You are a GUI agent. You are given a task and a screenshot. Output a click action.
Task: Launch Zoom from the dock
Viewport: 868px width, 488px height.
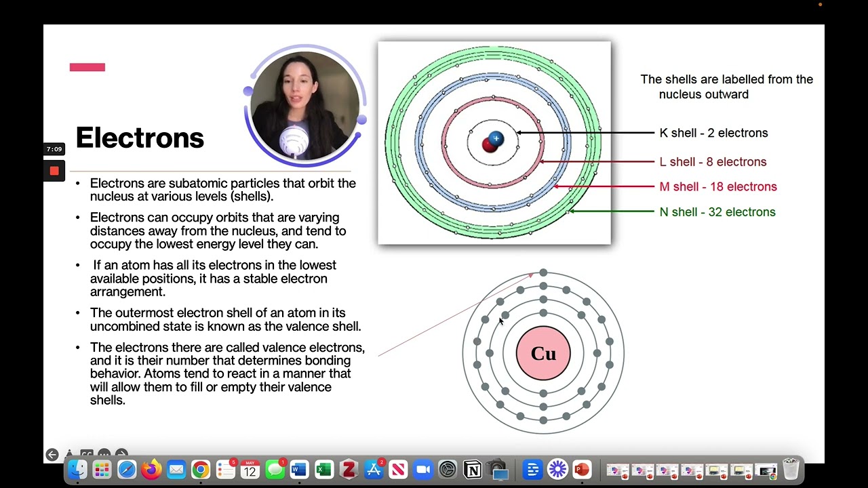coord(423,470)
